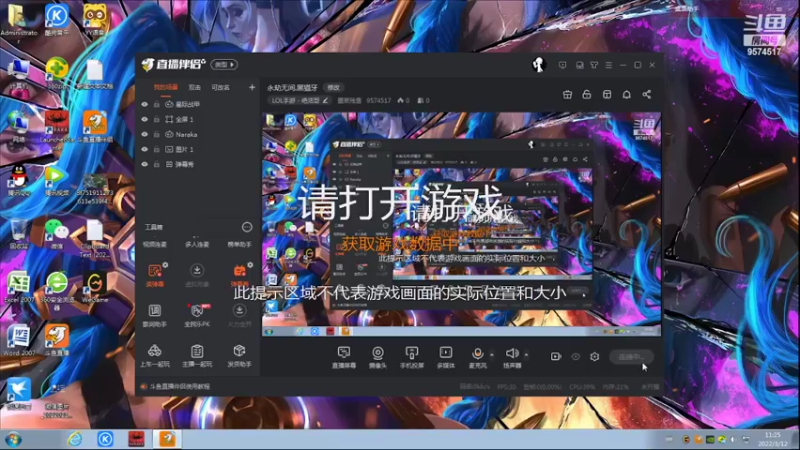Add a new scene with plus button
The width and height of the screenshot is (800, 450).
252,87
